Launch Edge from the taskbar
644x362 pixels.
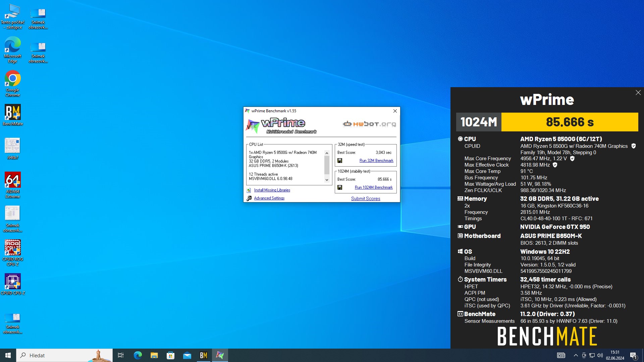[x=138, y=355]
